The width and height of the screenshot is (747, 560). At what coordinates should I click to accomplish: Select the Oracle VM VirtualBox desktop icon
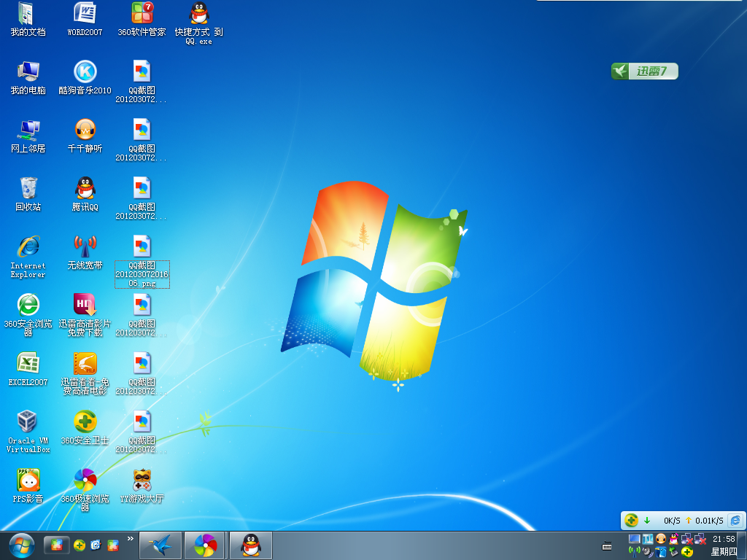tap(28, 432)
